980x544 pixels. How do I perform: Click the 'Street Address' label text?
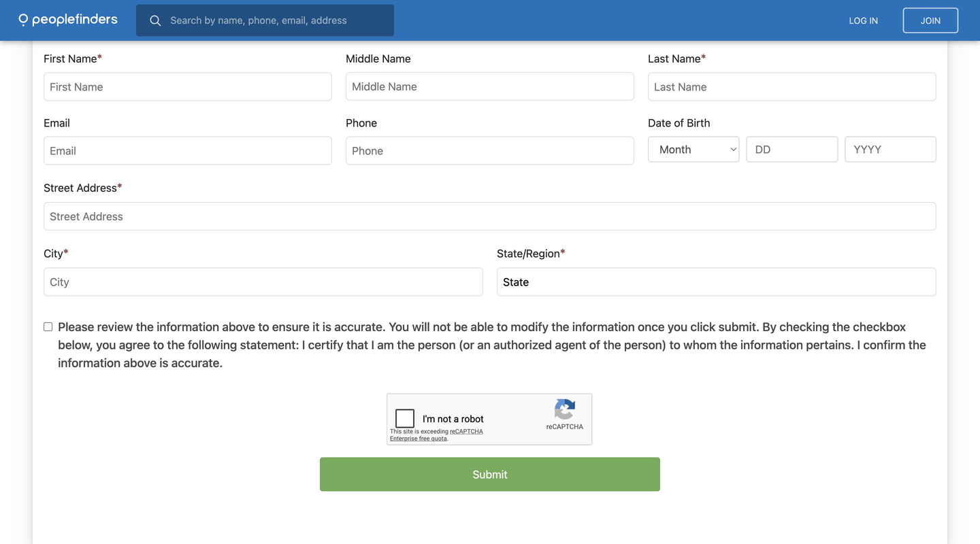(82, 188)
